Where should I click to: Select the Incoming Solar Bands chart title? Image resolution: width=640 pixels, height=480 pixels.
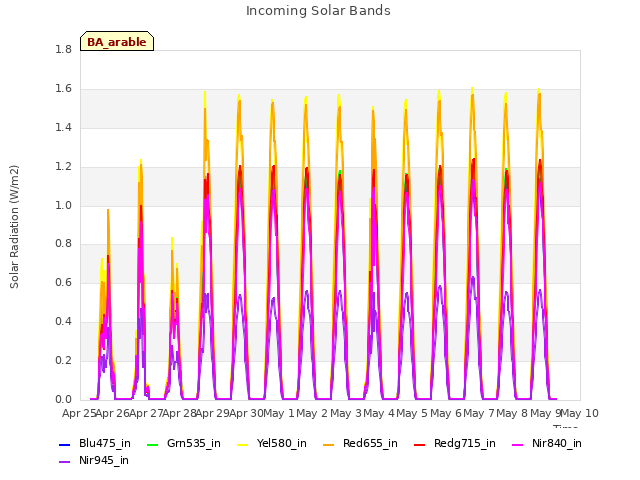pyautogui.click(x=318, y=11)
